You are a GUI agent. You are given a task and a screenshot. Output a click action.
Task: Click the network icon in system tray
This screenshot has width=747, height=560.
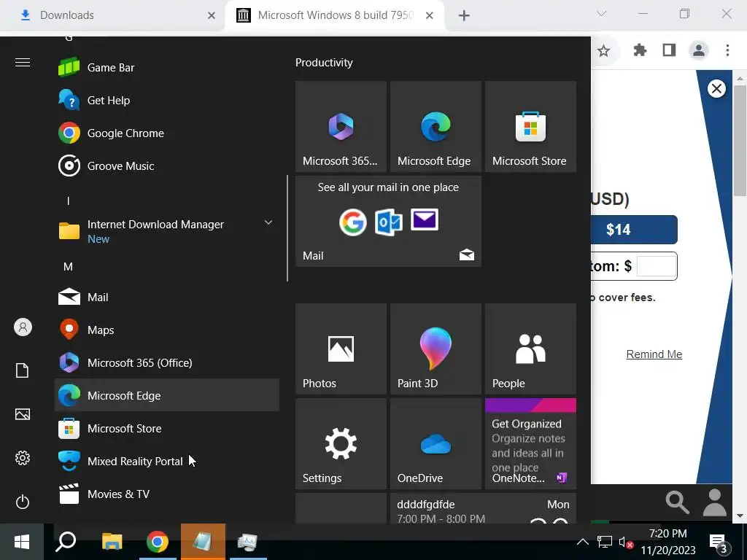tap(605, 542)
